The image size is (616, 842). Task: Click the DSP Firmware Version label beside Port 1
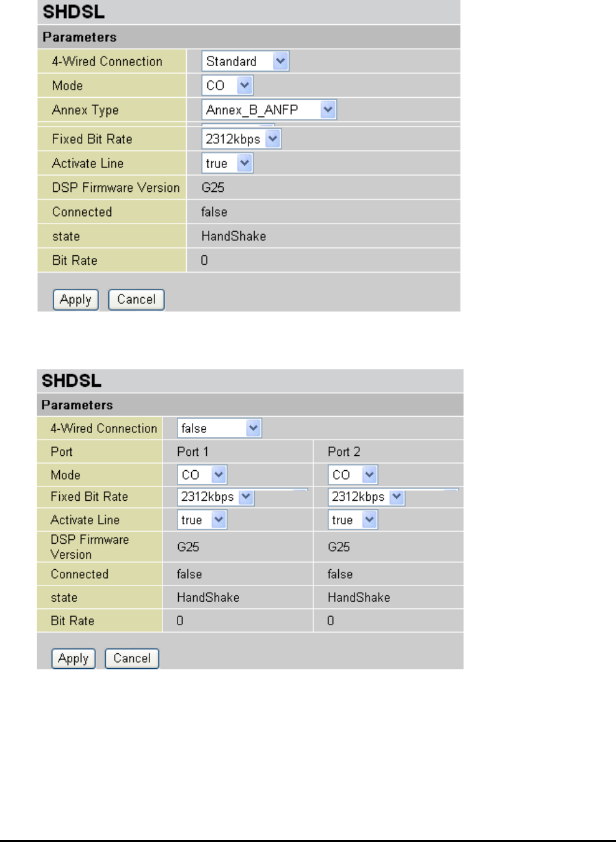coord(90,547)
